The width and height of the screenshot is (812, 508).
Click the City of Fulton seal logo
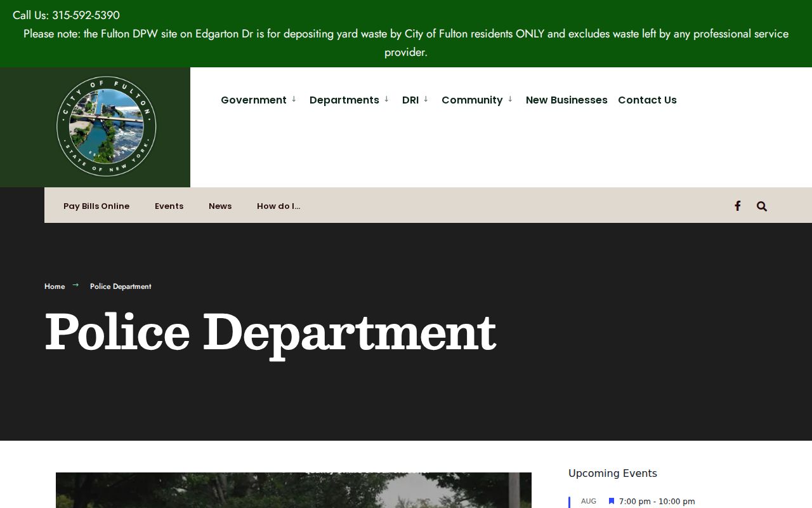[107, 126]
